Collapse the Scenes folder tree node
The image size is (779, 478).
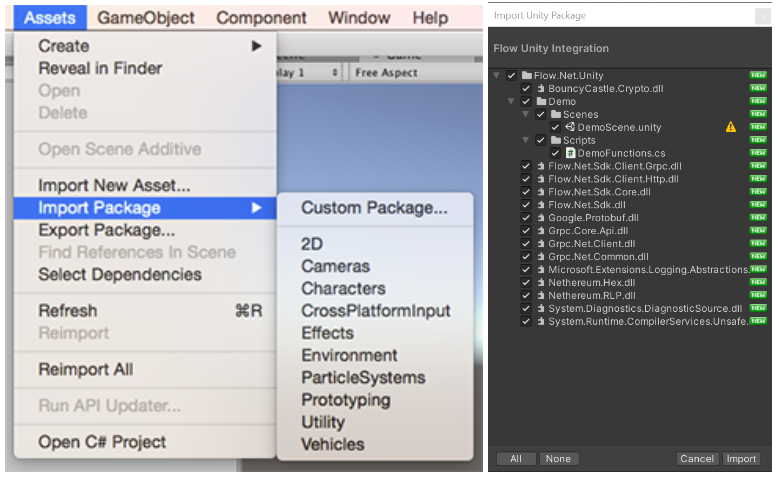click(525, 114)
